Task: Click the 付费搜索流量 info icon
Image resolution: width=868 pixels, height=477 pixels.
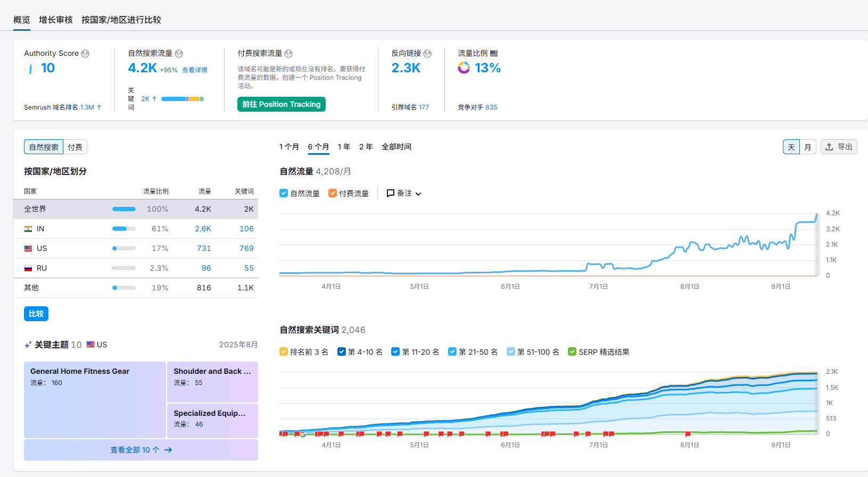Action: [x=288, y=54]
